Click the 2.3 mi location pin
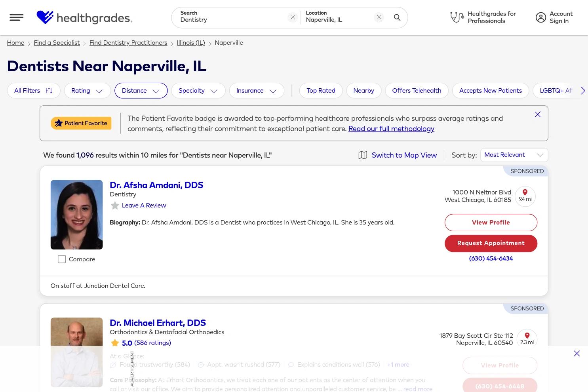Screen dimensions: 588x392 point(527,339)
